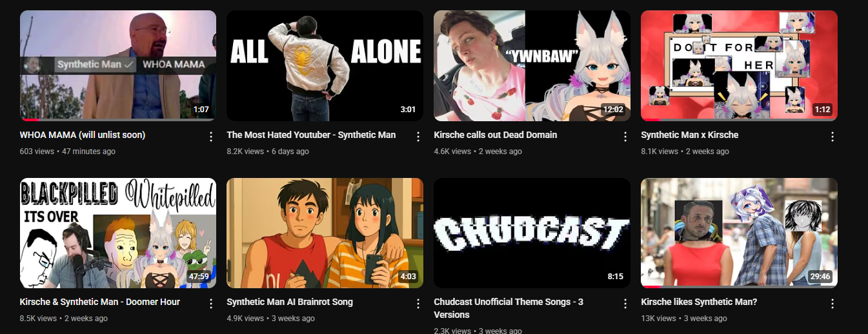Open more actions for Kirsche calls out Dead Domain

(625, 137)
